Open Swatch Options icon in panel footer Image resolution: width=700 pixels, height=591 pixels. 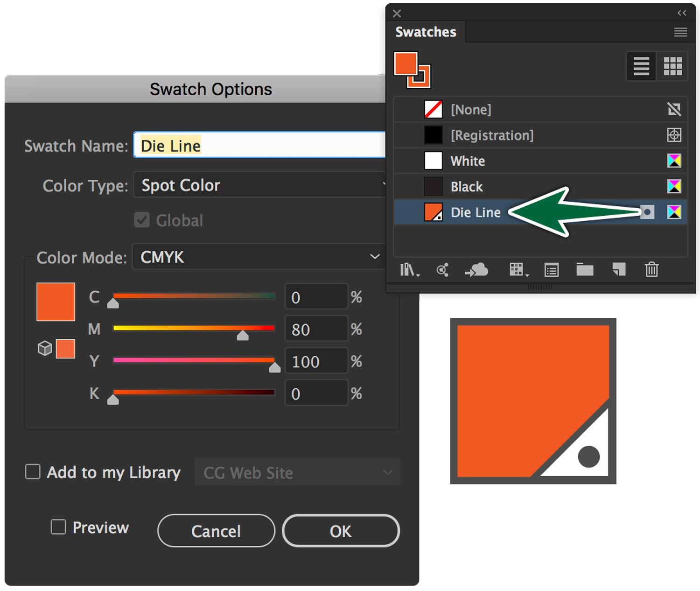point(552,270)
